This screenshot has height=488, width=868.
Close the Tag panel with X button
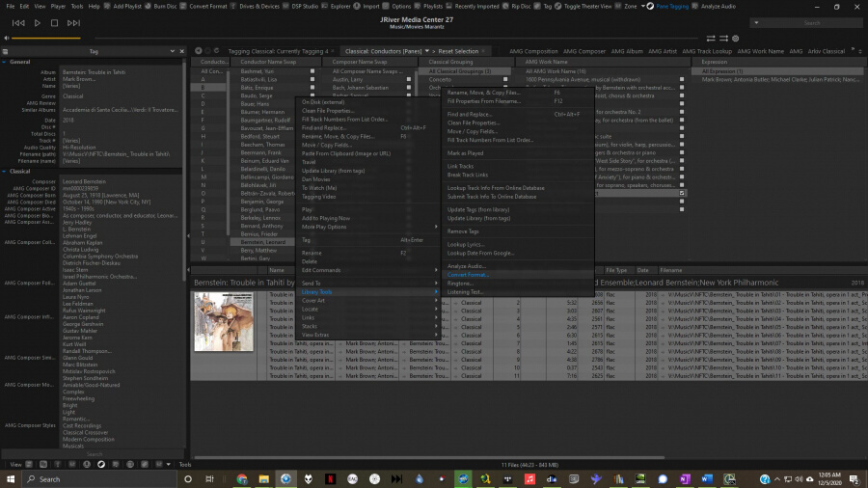point(181,51)
